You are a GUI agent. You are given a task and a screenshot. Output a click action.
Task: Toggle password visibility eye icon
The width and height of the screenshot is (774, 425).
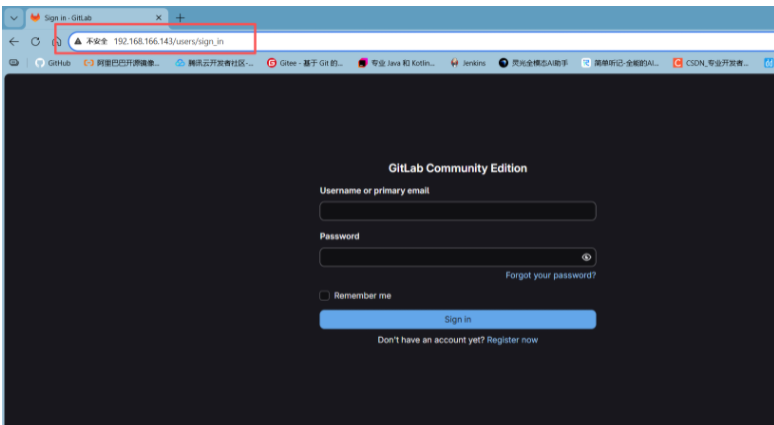pyautogui.click(x=586, y=257)
